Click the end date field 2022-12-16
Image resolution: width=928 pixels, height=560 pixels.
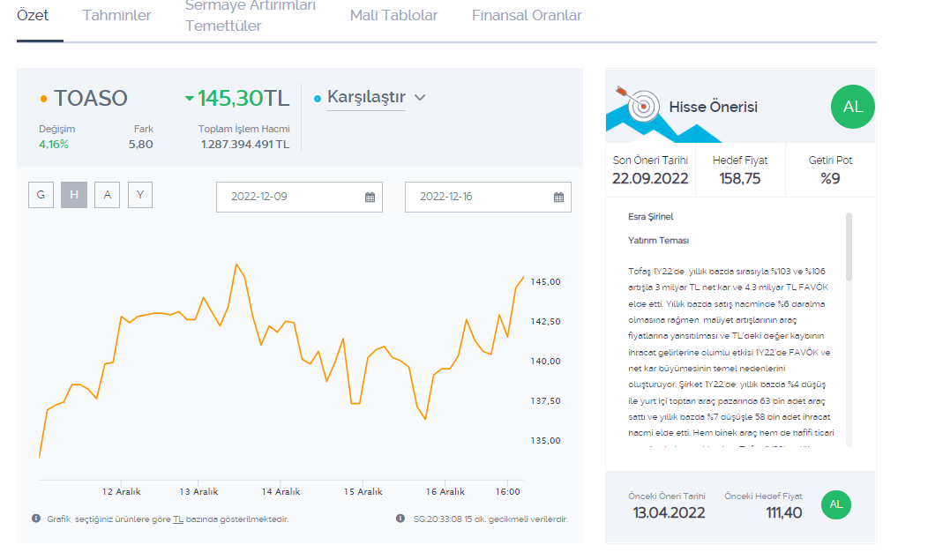pos(488,198)
